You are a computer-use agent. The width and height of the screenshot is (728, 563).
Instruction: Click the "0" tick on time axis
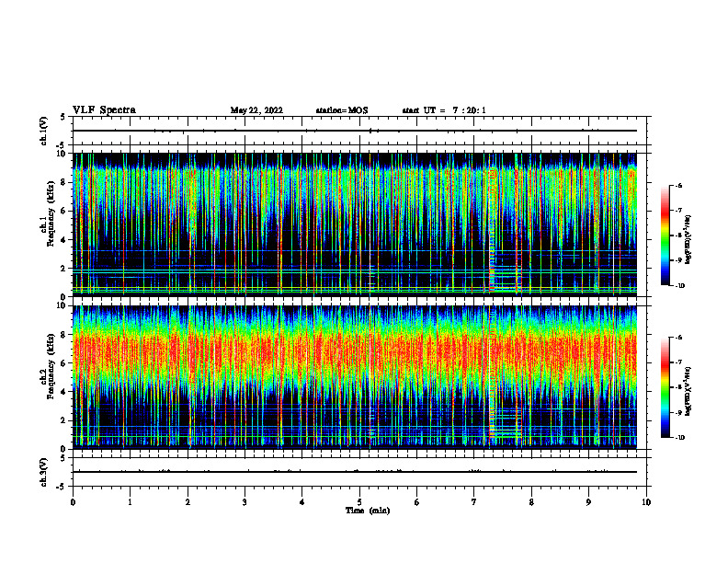[x=73, y=502]
